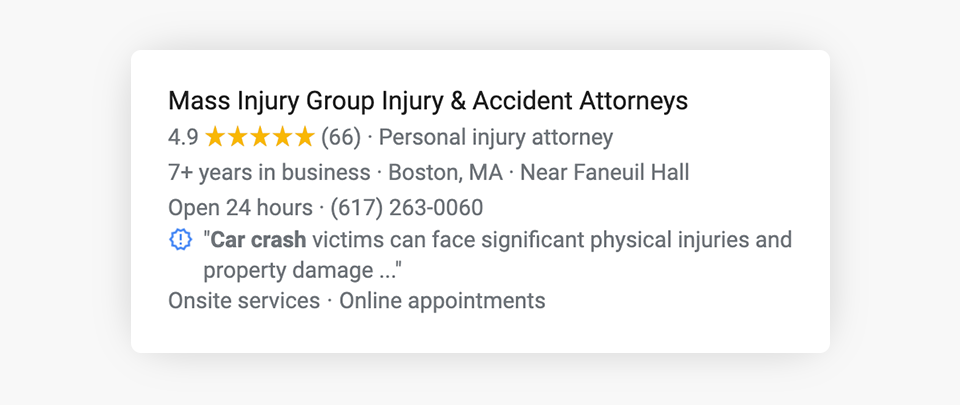
Task: Click the fifth gold rating star
Action: click(305, 137)
